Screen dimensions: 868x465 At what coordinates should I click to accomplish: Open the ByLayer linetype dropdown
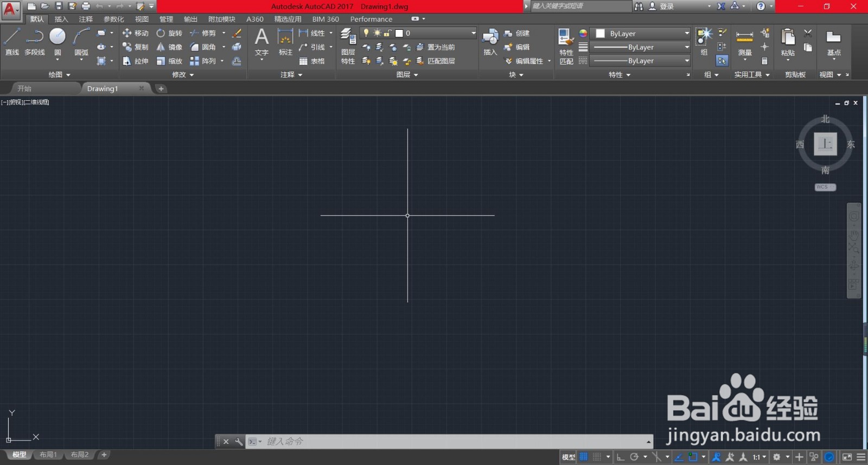point(640,61)
